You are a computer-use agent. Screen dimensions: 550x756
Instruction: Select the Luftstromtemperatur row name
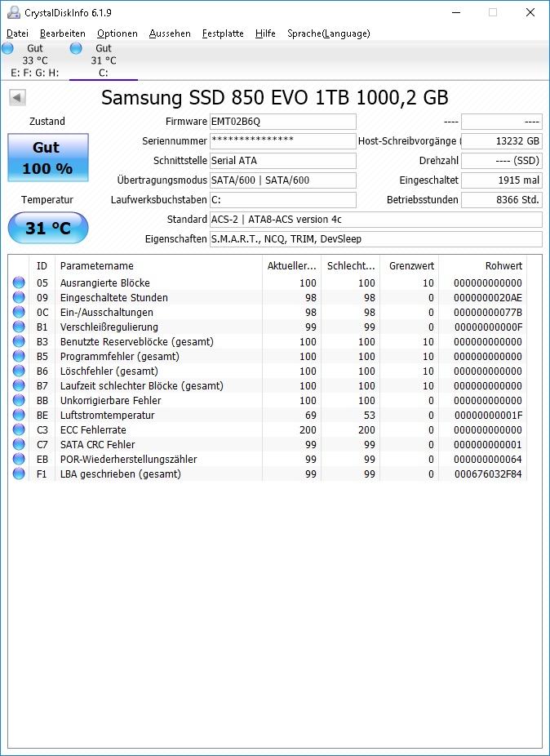pyautogui.click(x=108, y=415)
